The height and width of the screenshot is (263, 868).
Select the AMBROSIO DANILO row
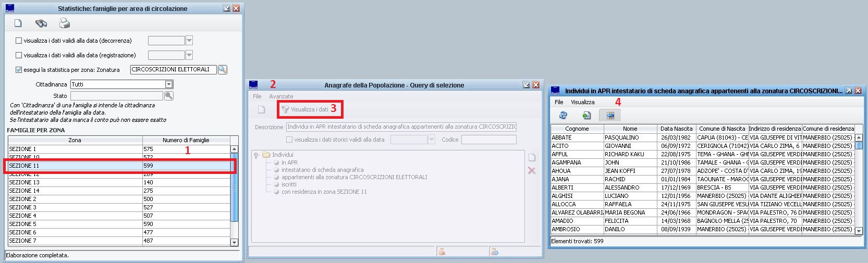[703, 229]
